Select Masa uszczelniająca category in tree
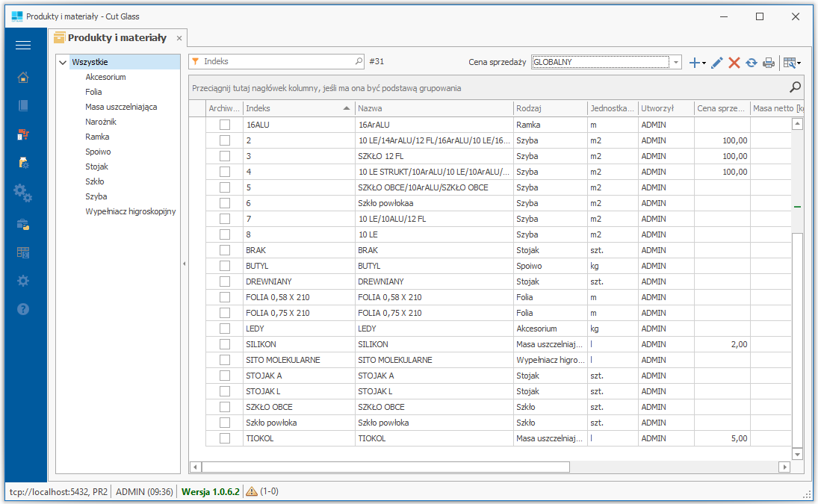This screenshot has width=818, height=504. tap(121, 107)
